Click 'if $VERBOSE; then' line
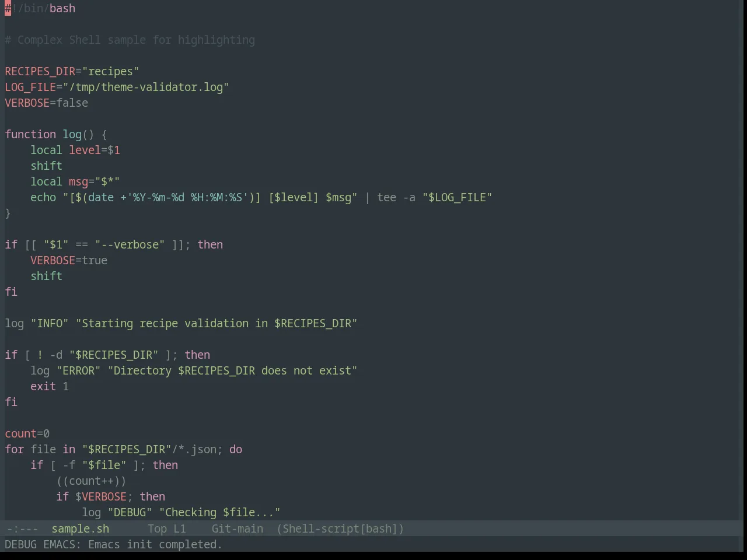This screenshot has width=747, height=560. click(111, 496)
